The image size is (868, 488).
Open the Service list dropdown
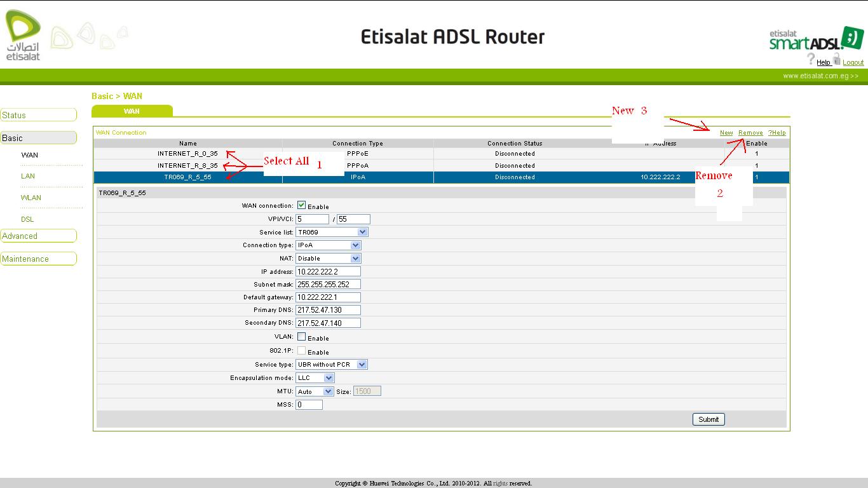point(332,232)
